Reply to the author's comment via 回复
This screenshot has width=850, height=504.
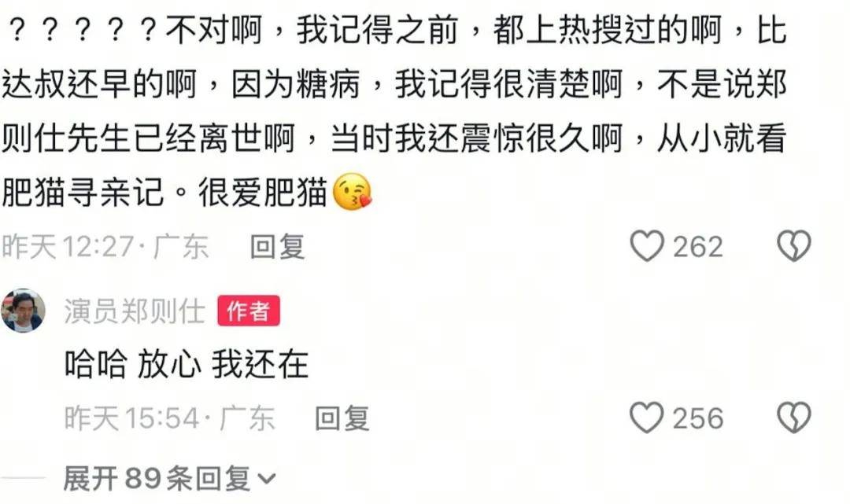click(x=342, y=418)
